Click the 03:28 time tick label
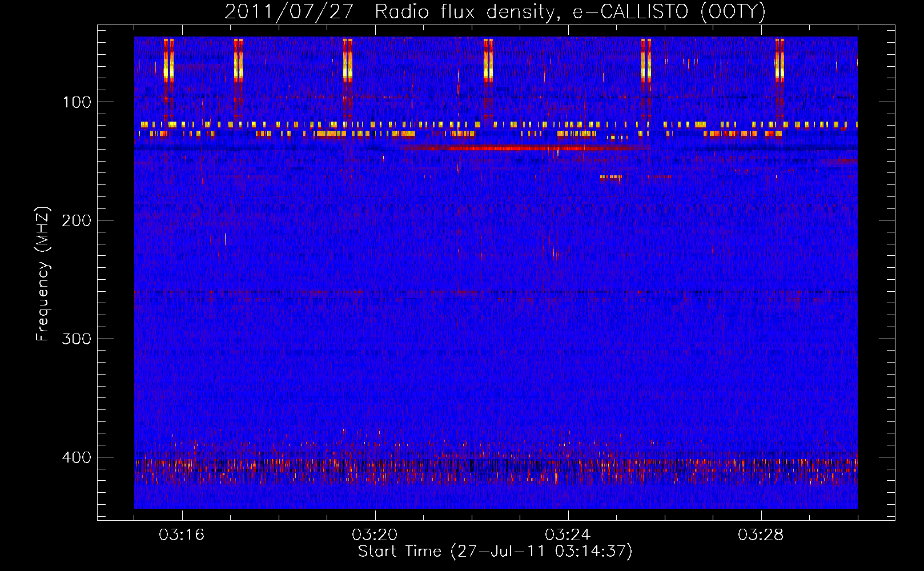Screen dimensions: 924x571 761,535
